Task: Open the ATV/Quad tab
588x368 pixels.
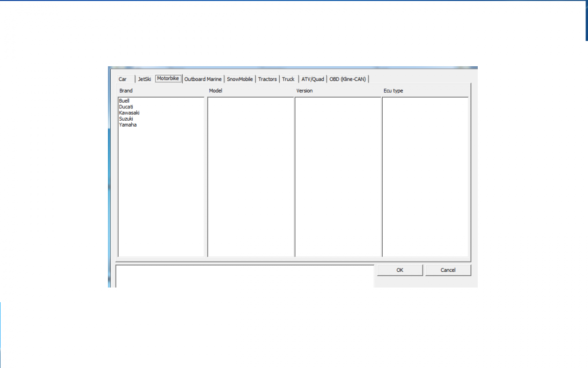Action: pyautogui.click(x=313, y=79)
